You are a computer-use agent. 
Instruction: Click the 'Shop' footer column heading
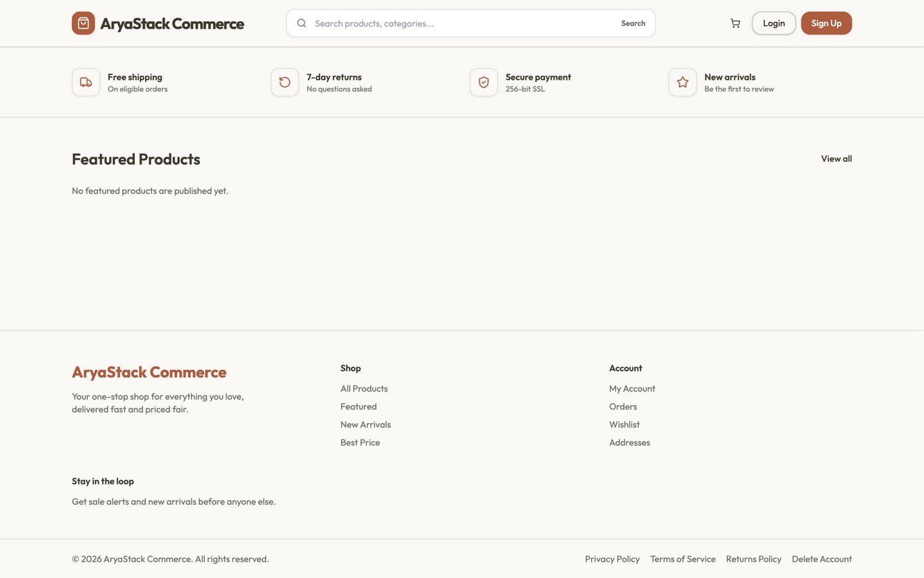pyautogui.click(x=350, y=368)
